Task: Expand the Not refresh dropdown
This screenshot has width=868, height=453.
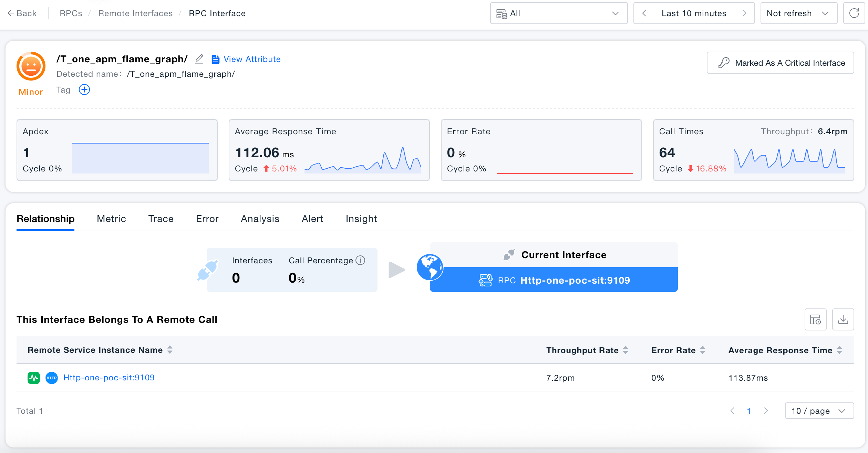Action: pyautogui.click(x=799, y=13)
